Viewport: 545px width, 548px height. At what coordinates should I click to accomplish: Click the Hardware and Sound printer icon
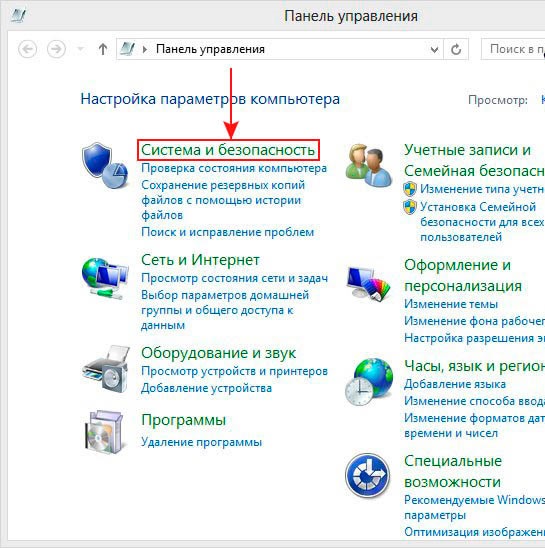[106, 369]
